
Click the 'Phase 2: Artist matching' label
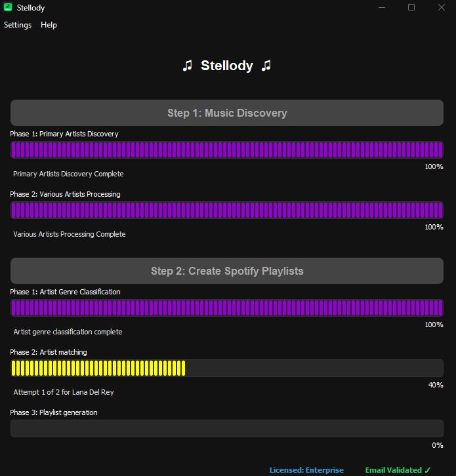[x=49, y=352]
